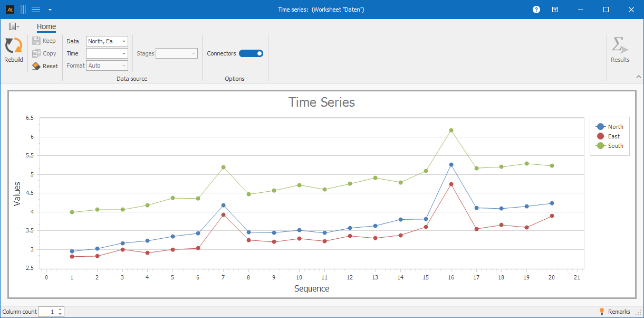
Task: Select the Home ribbon tab
Action: 46,27
